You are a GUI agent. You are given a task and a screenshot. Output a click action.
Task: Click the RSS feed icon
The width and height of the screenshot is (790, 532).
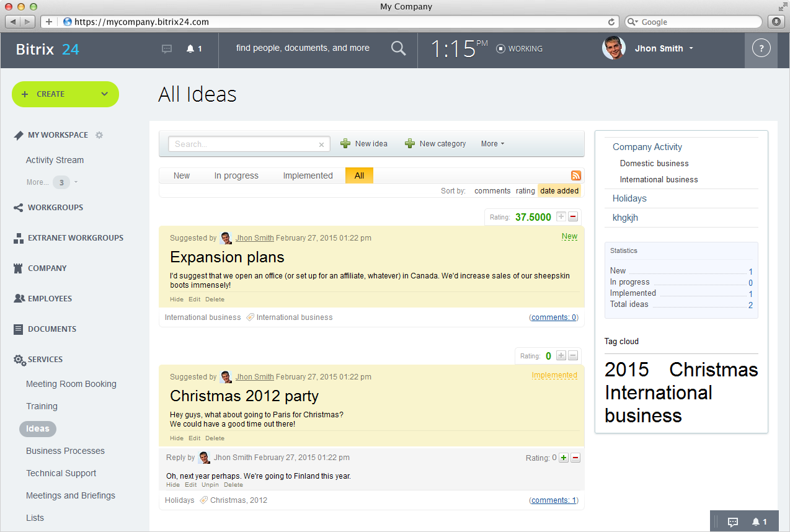point(576,176)
